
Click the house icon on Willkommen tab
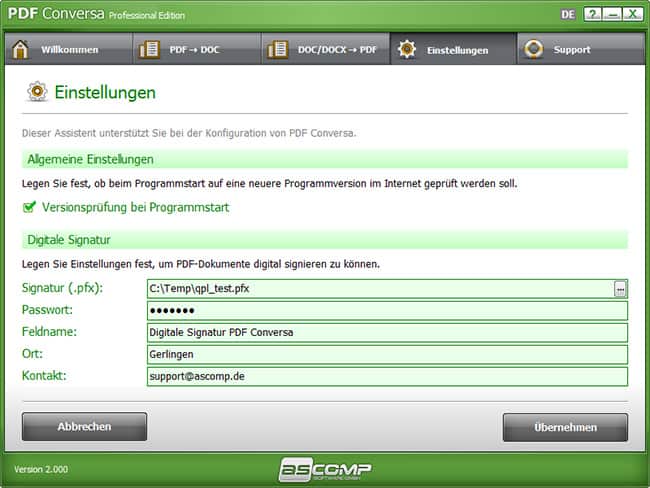pos(20,50)
